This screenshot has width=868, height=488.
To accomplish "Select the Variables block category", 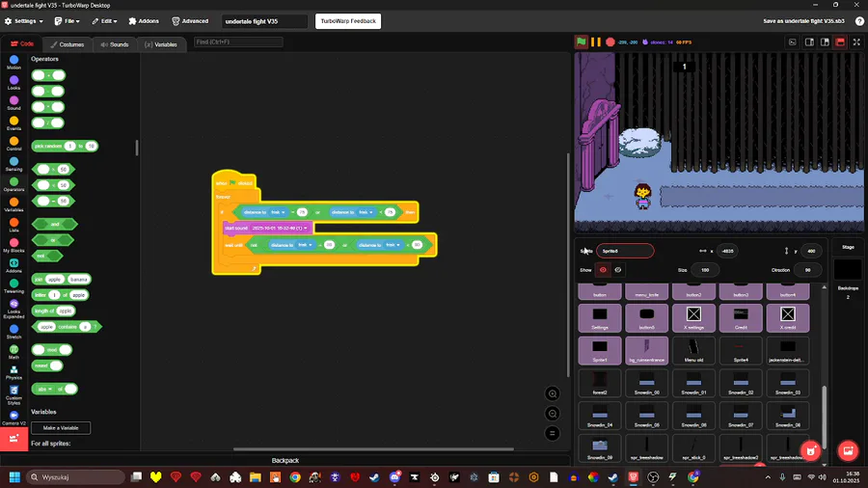I will click(14, 204).
